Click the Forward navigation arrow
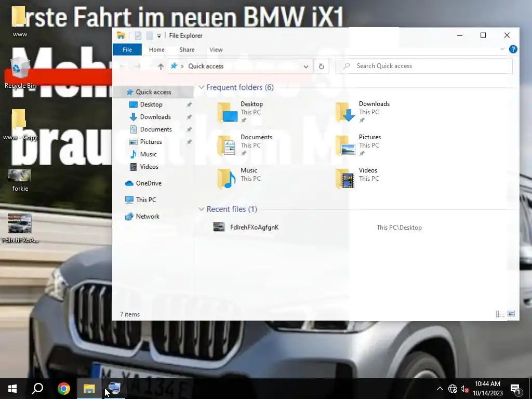The width and height of the screenshot is (532, 399). click(x=137, y=66)
